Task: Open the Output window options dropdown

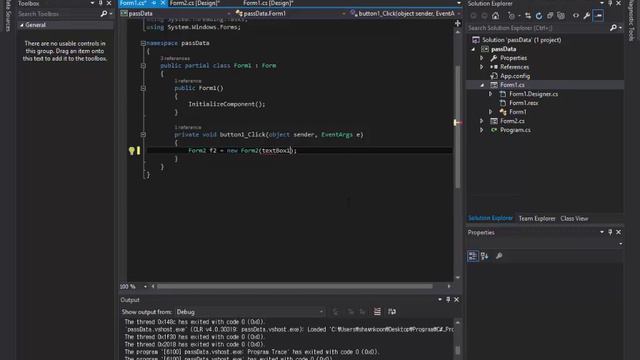Action: click(440, 300)
